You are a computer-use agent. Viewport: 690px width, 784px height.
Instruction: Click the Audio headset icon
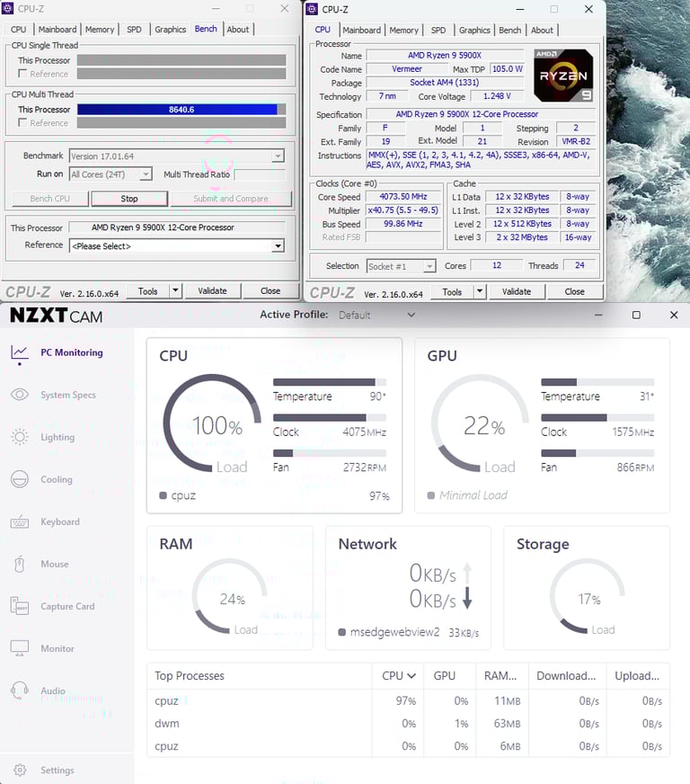pyautogui.click(x=20, y=690)
